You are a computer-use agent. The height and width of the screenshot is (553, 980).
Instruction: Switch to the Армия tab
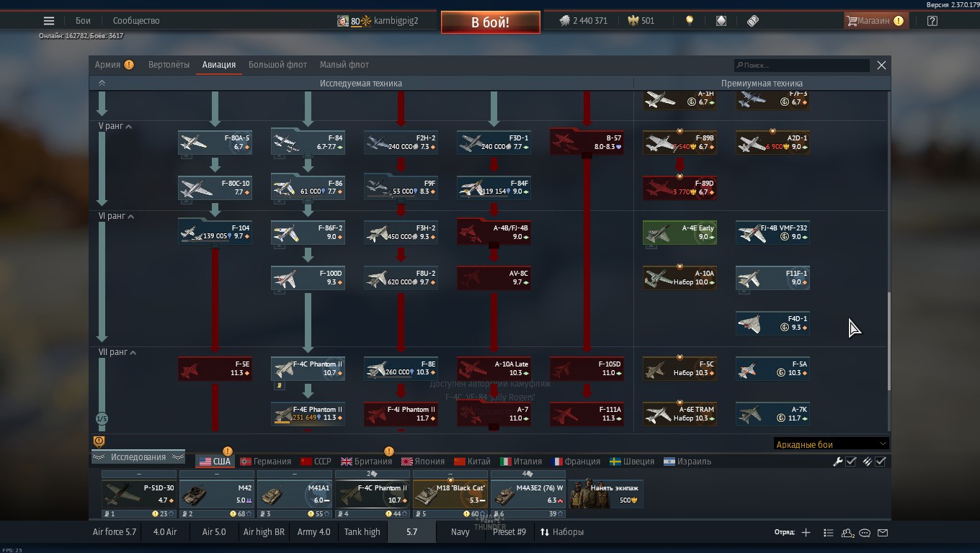[x=107, y=65]
